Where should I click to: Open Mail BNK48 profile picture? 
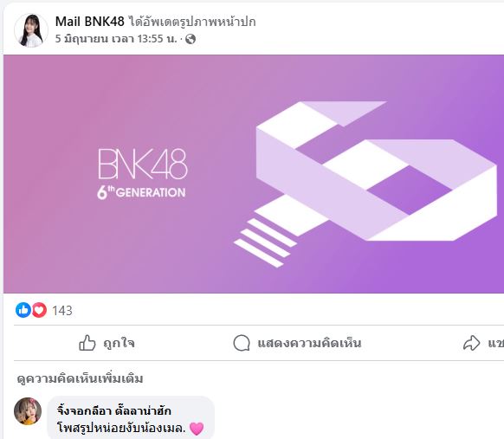(31, 30)
